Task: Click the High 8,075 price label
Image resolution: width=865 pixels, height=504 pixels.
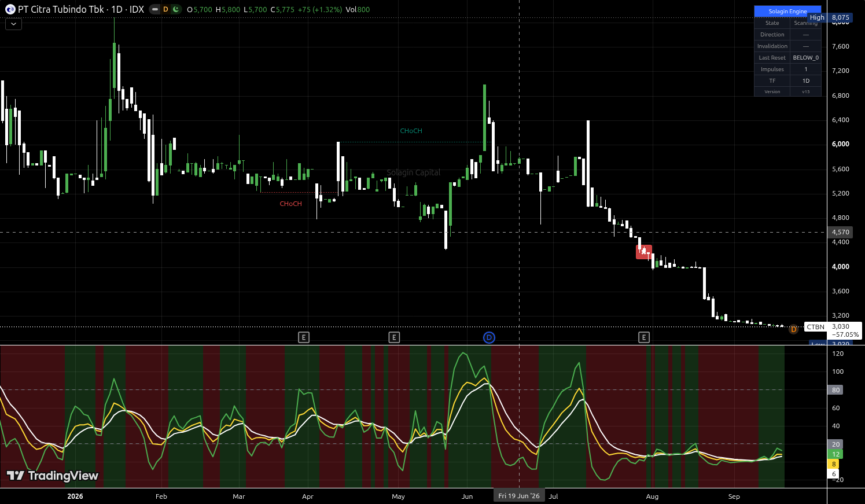Action: click(x=830, y=17)
